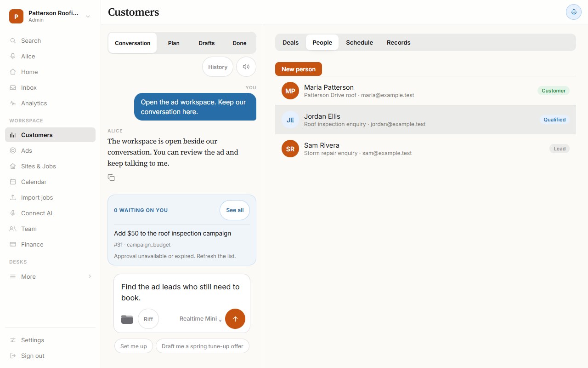The image size is (588, 368).
Task: Expand the More desks chevron
Action: 90,276
